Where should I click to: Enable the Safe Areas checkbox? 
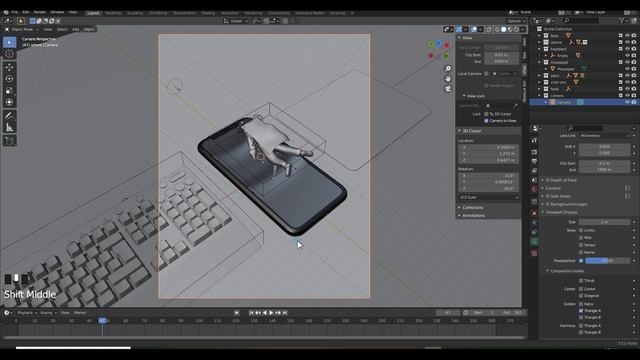pos(548,196)
